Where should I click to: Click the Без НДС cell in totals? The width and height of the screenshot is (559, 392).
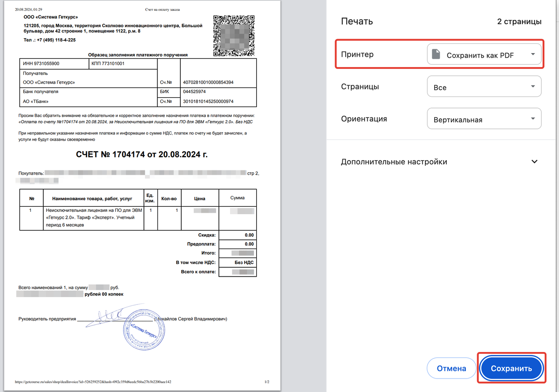pyautogui.click(x=244, y=263)
